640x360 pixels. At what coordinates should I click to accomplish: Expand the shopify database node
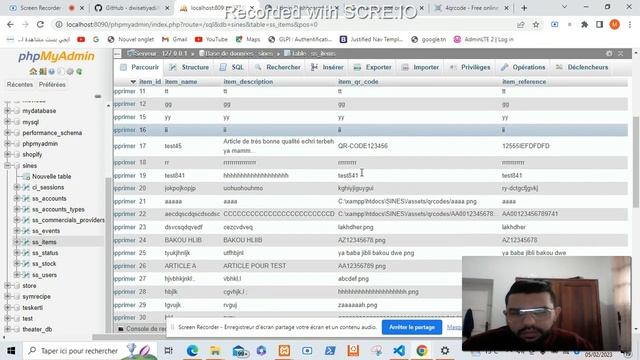[7, 154]
